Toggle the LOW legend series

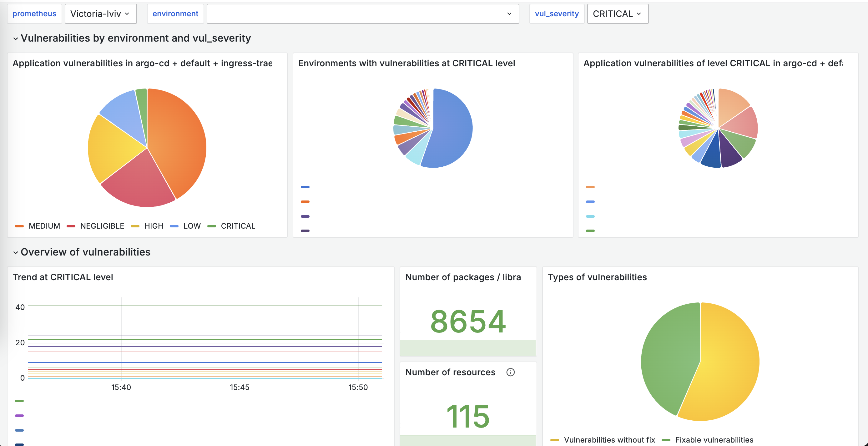[x=185, y=226]
